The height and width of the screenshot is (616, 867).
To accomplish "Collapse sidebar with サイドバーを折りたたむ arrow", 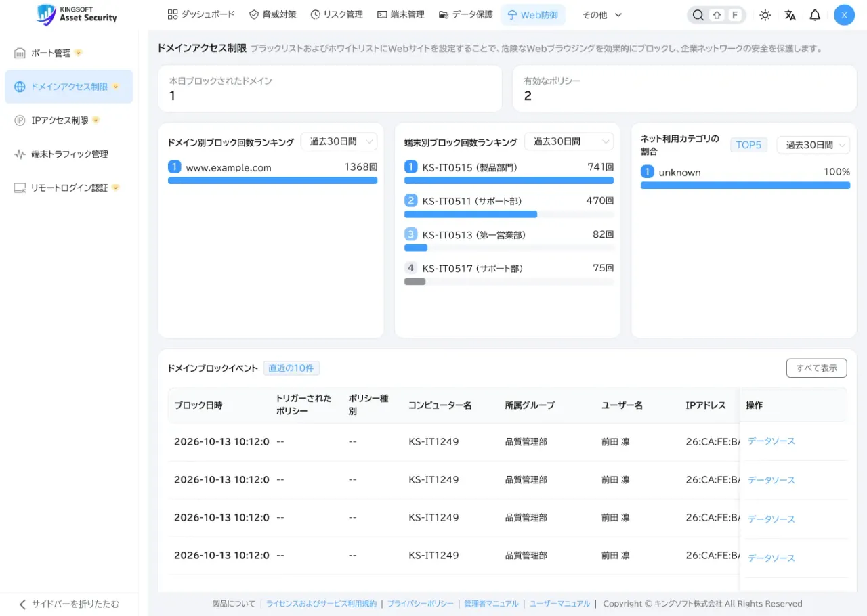I will point(22,604).
